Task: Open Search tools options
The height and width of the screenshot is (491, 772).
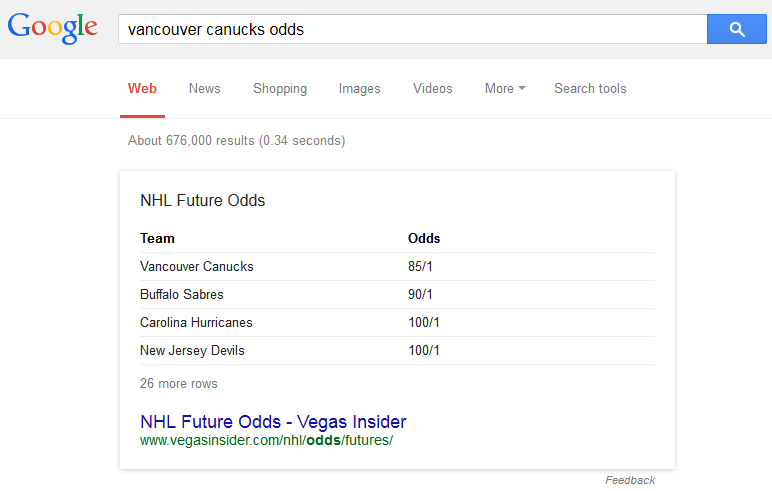Action: 590,88
